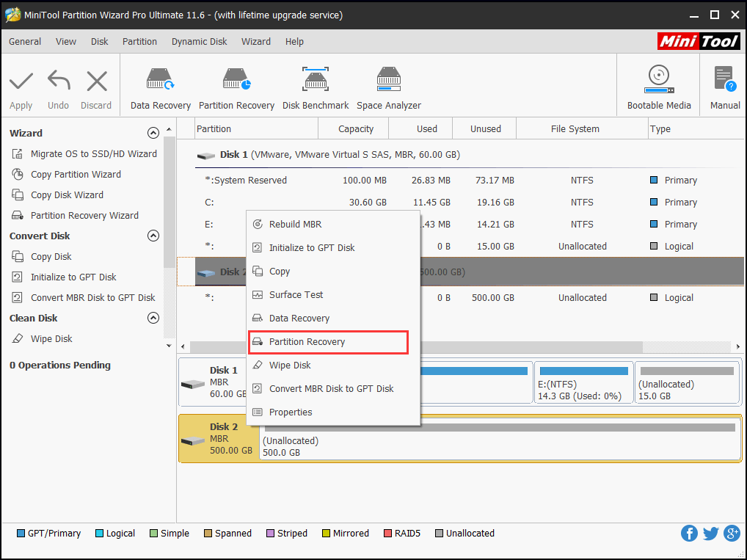
Task: Open the Partition menu
Action: click(139, 41)
